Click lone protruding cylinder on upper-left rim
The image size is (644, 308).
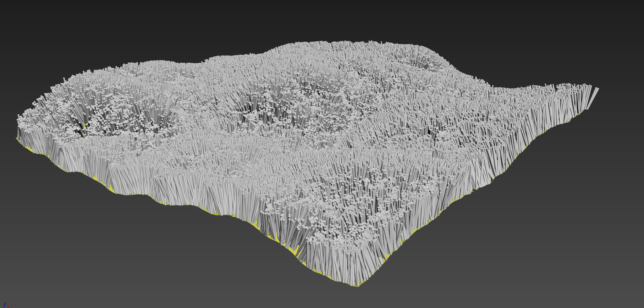64,79
